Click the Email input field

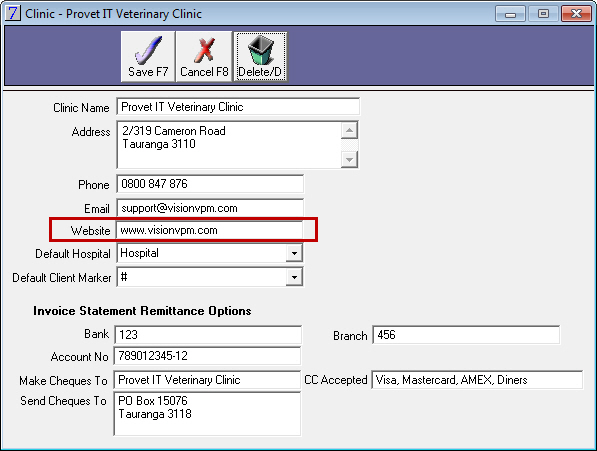point(210,208)
